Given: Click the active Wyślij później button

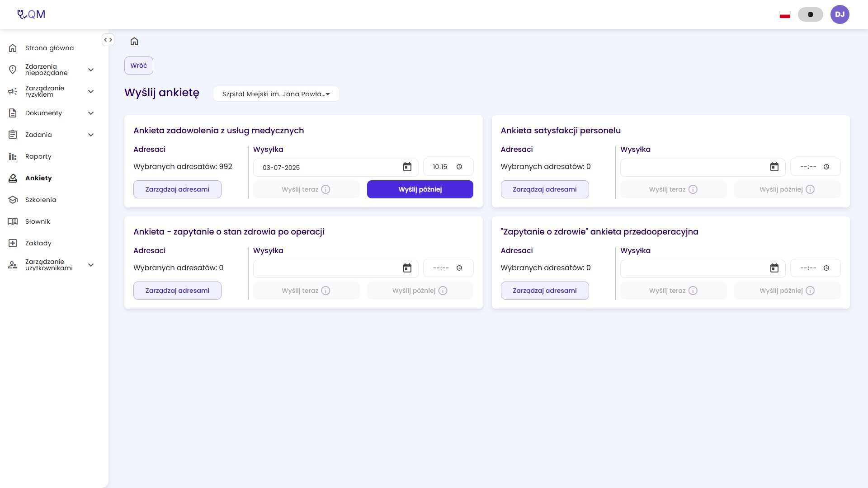Looking at the screenshot, I should [x=420, y=189].
